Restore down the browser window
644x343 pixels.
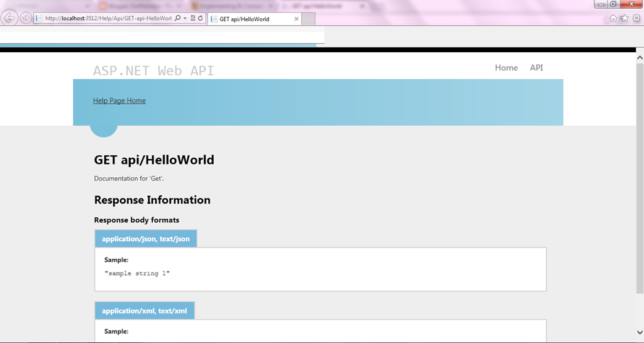pyautogui.click(x=613, y=4)
